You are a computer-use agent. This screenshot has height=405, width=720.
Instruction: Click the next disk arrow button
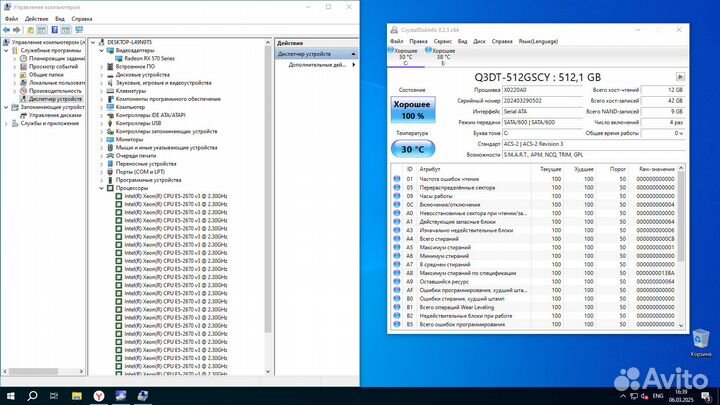(681, 76)
